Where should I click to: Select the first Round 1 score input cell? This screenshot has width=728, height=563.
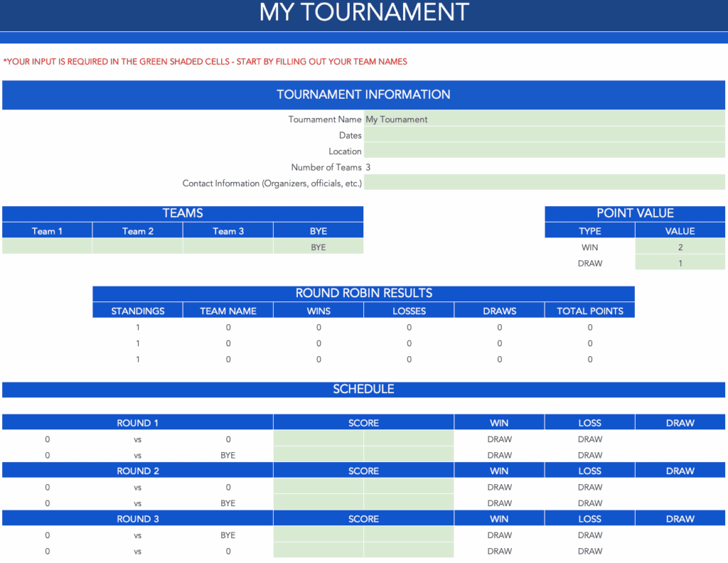[318, 439]
